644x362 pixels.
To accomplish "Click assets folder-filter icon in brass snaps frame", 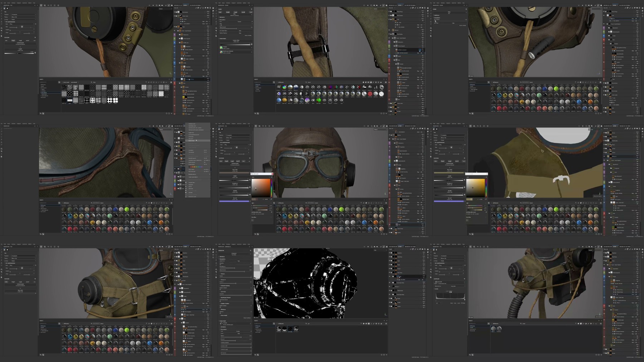I will [59, 82].
